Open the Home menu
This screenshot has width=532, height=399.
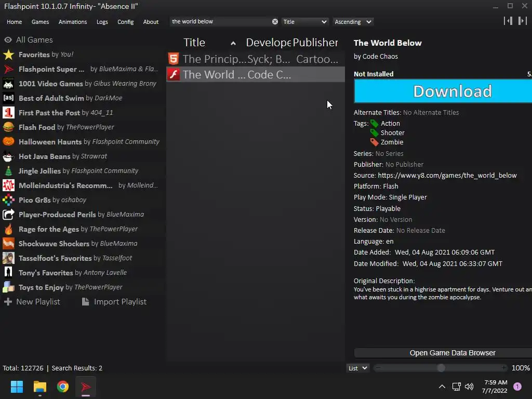tap(14, 22)
